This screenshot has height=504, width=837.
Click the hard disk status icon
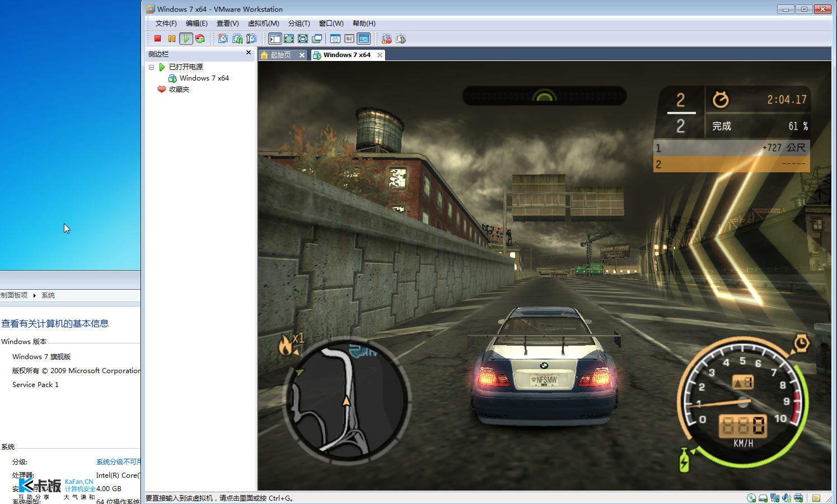coord(763,498)
